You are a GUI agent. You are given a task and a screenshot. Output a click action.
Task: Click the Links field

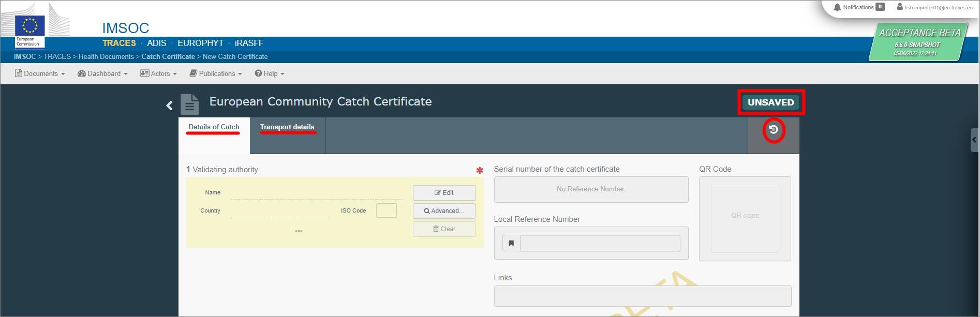[643, 296]
